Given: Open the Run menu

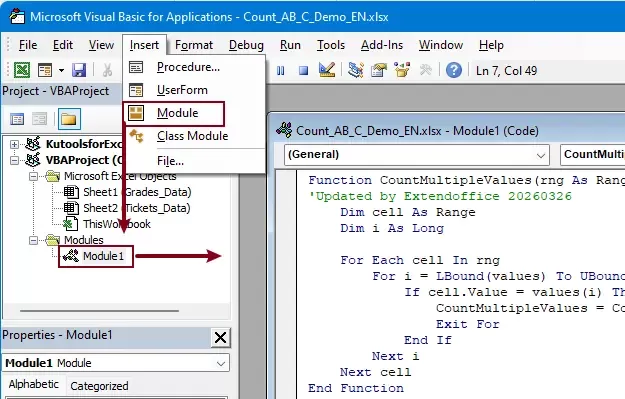Looking at the screenshot, I should (290, 45).
